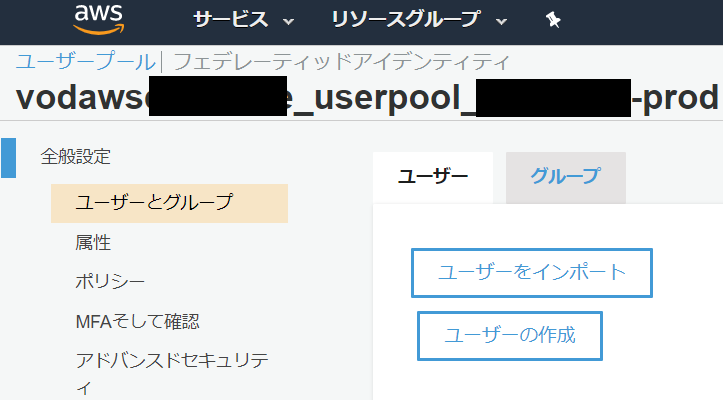Image resolution: width=723 pixels, height=400 pixels.
Task: Expand the リソースグループ dropdown menu
Action: (419, 20)
